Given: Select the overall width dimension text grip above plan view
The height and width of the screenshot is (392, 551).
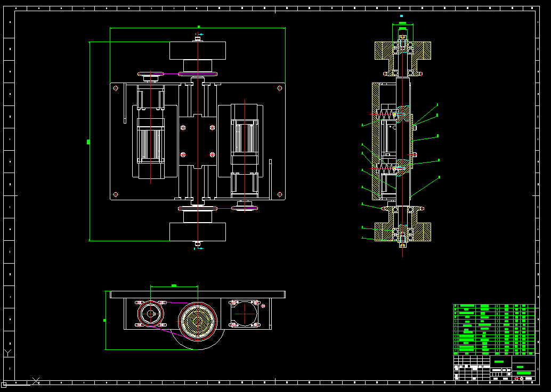Looking at the screenshot, I should [x=199, y=27].
